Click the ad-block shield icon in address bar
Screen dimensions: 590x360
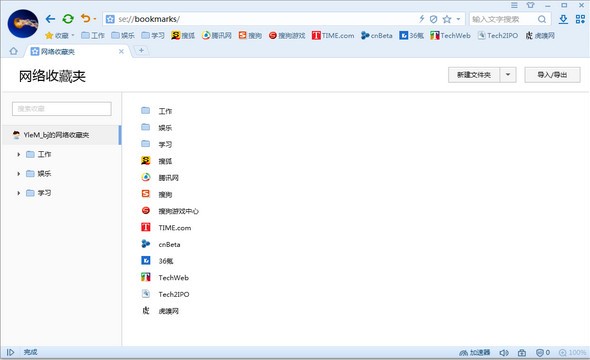click(x=433, y=19)
